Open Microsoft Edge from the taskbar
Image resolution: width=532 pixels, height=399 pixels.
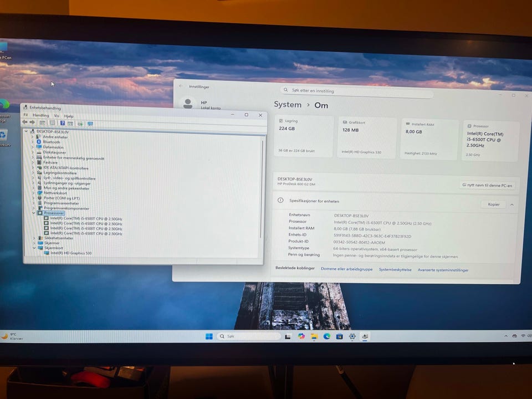327,336
